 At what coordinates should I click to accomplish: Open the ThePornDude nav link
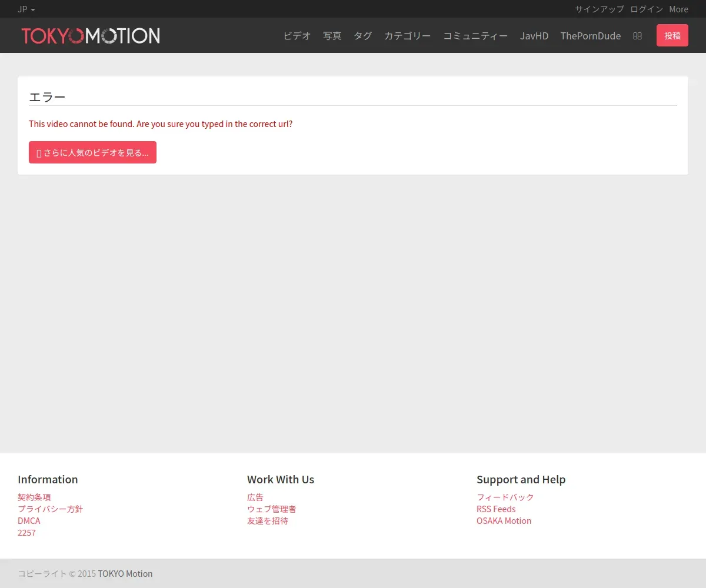coord(591,36)
